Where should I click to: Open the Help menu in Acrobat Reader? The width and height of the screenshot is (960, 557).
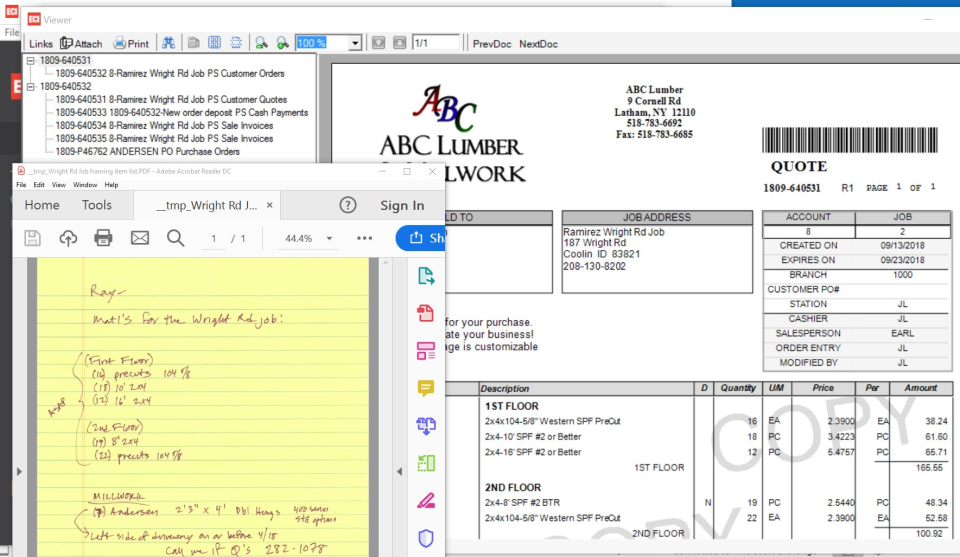tap(111, 184)
